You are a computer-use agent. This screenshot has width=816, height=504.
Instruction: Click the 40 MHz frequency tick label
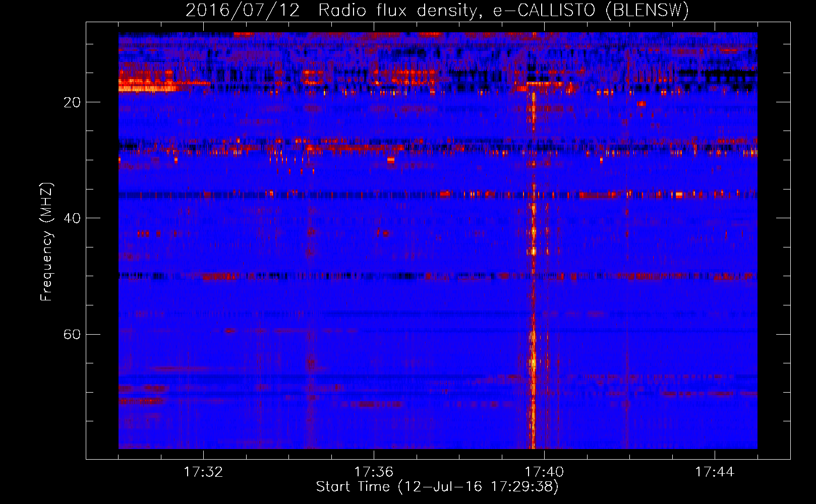pos(72,218)
